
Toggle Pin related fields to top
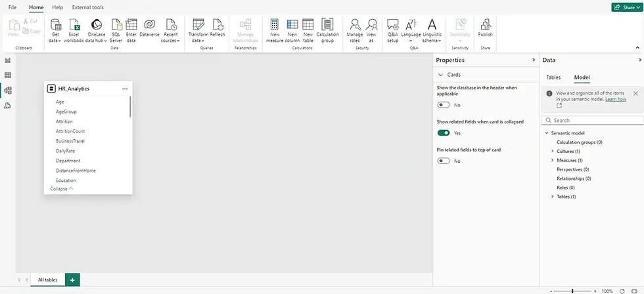(x=444, y=161)
